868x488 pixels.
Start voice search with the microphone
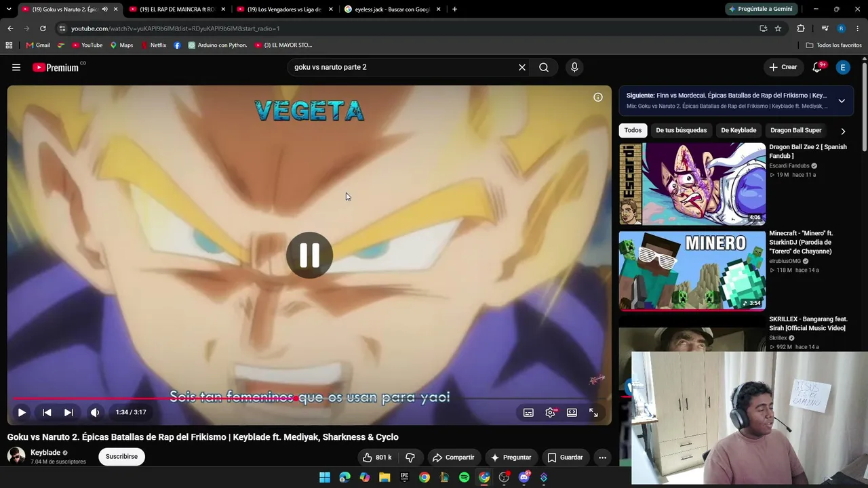[574, 67]
